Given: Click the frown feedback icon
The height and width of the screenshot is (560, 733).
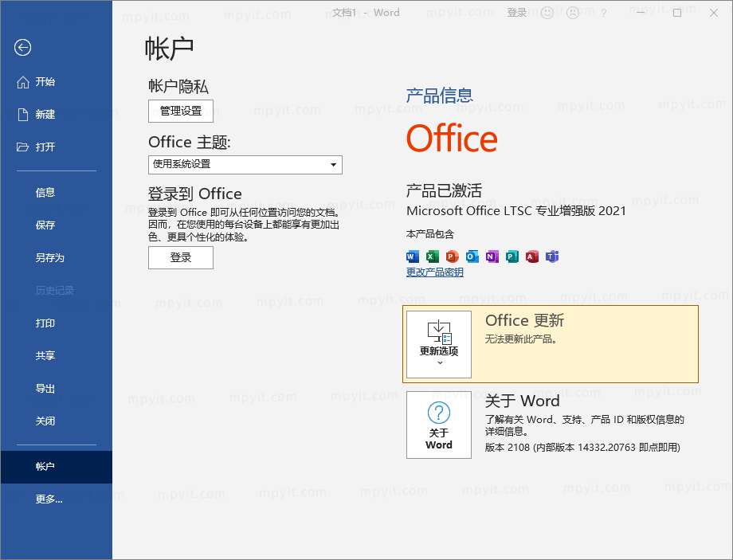Looking at the screenshot, I should click(x=573, y=13).
